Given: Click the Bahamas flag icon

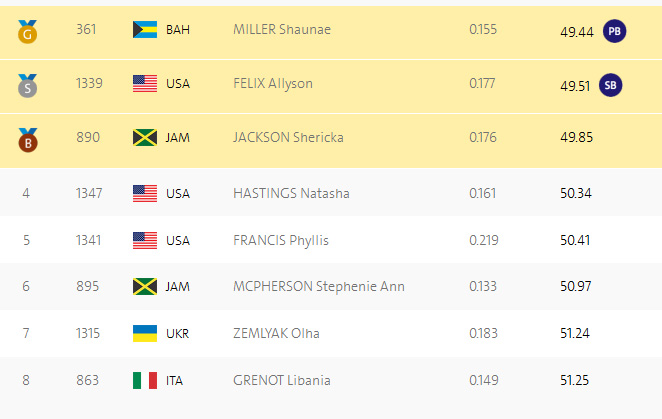Looking at the screenshot, I should [145, 30].
